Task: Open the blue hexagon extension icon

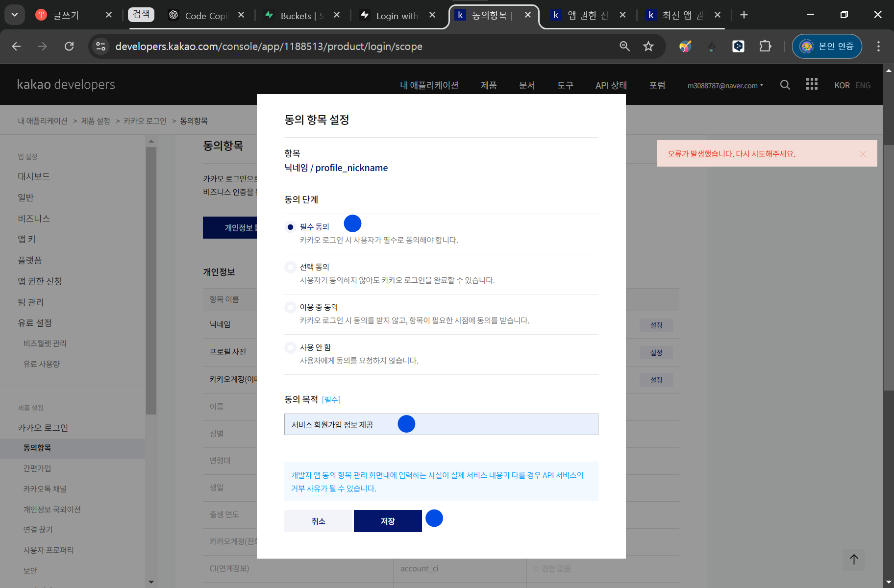Action: tap(738, 46)
